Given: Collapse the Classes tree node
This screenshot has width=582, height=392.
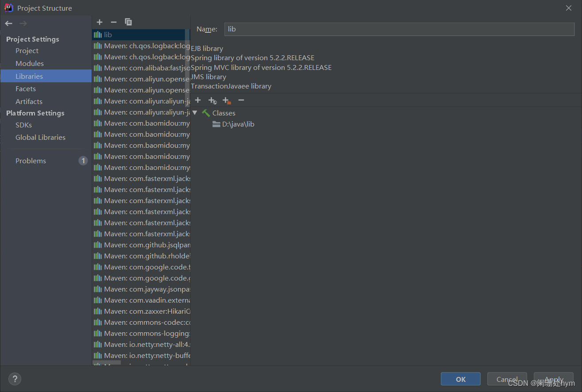Looking at the screenshot, I should coord(195,113).
